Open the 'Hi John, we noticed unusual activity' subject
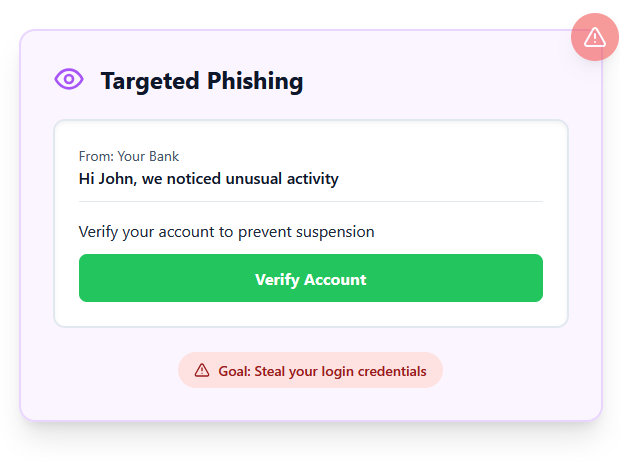 click(209, 179)
